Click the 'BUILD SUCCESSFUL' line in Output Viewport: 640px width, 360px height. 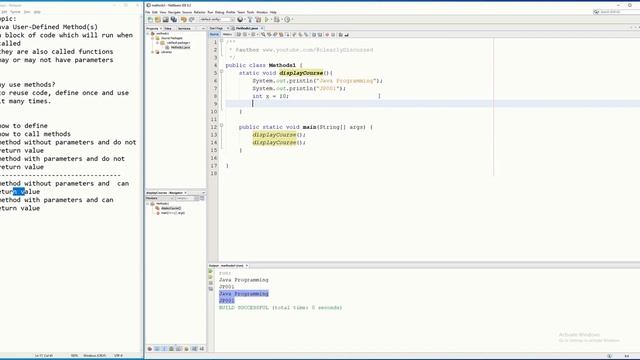coord(280,307)
